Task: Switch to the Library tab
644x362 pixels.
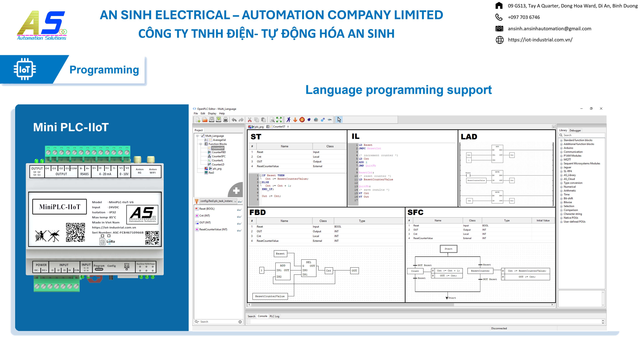Action: [x=563, y=130]
